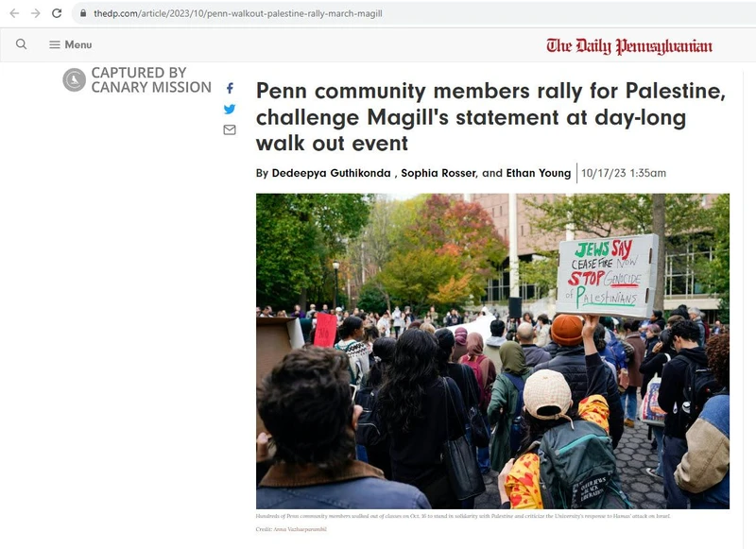Image resolution: width=756 pixels, height=549 pixels.
Task: Click photo credit Anna Vazhaeparambil link
Action: coord(300,529)
